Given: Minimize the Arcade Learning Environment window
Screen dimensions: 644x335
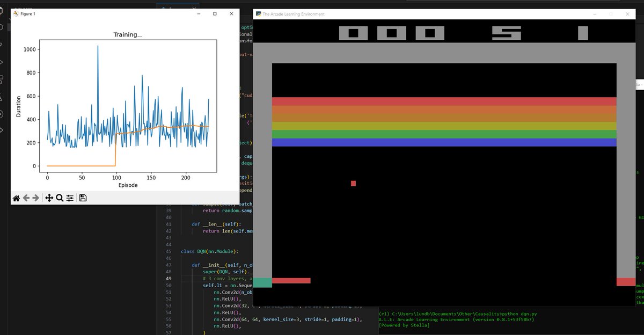Looking at the screenshot, I should coord(594,14).
